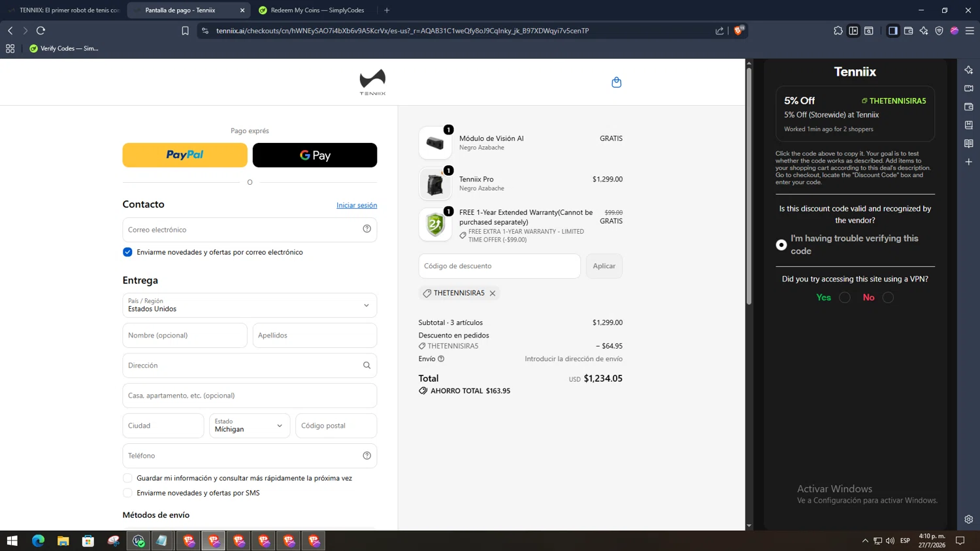Click Código postal field
980x551 pixels.
336,426
